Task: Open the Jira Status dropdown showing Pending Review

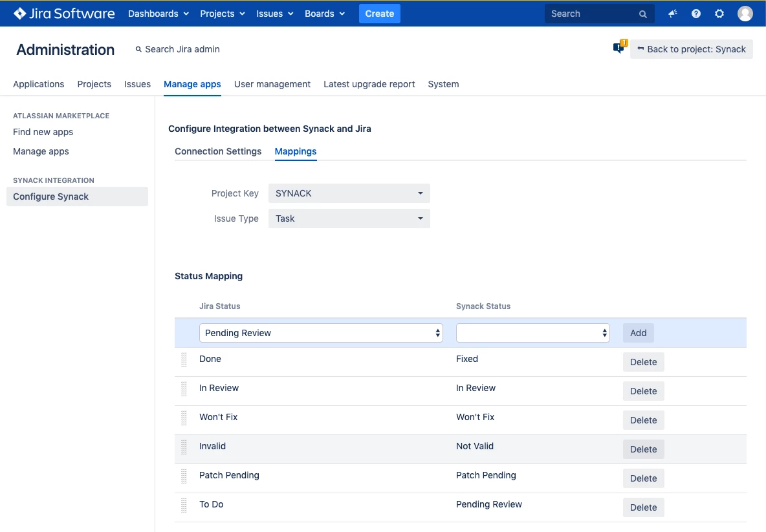Action: 320,332
